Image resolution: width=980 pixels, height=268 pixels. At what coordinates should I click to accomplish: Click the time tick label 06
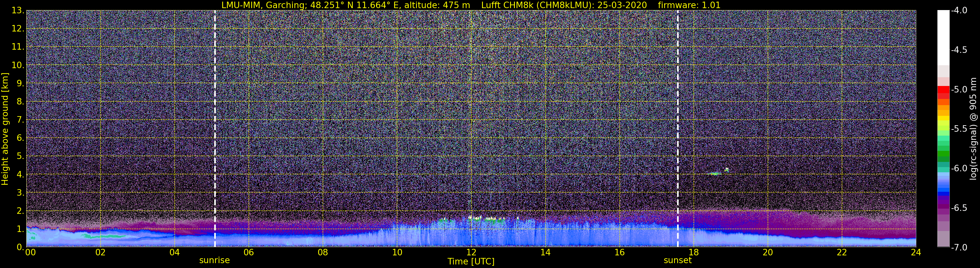coord(248,252)
